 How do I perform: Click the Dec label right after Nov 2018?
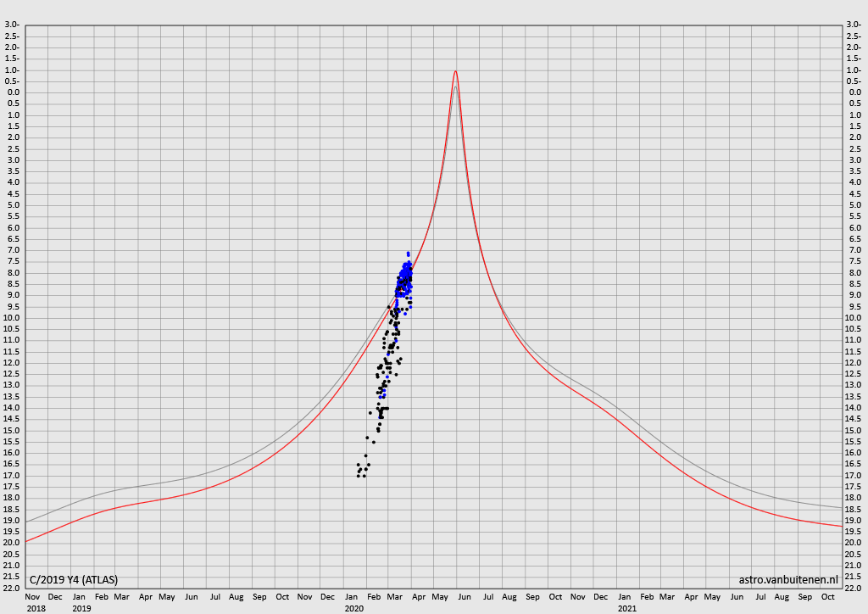coord(55,597)
